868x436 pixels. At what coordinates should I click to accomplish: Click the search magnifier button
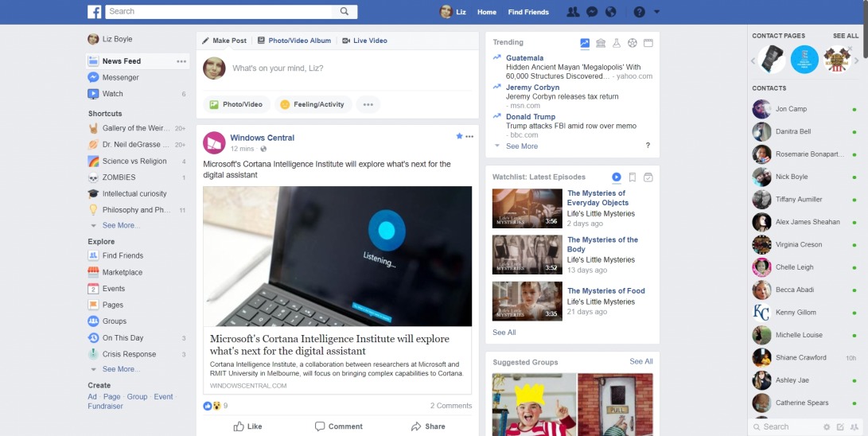[x=344, y=12]
